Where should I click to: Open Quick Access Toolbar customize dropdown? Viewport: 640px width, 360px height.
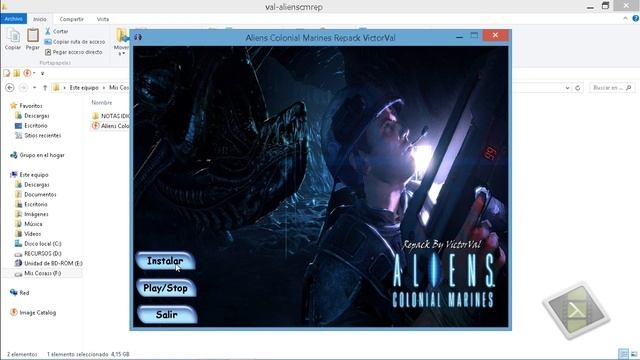42,73
